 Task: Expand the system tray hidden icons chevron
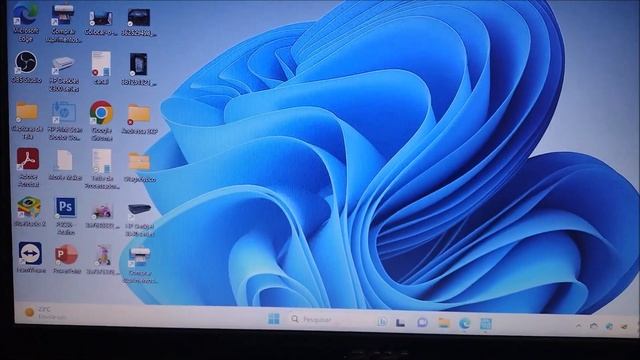[x=578, y=326]
